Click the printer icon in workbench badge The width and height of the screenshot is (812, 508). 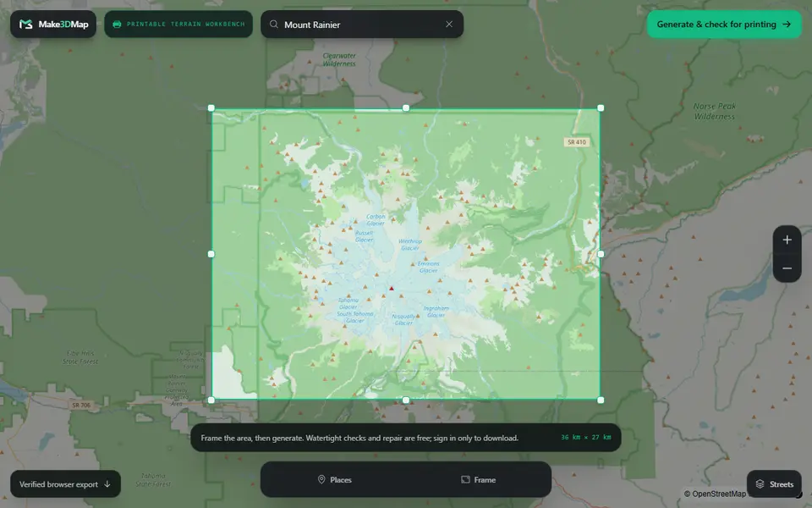click(x=117, y=25)
